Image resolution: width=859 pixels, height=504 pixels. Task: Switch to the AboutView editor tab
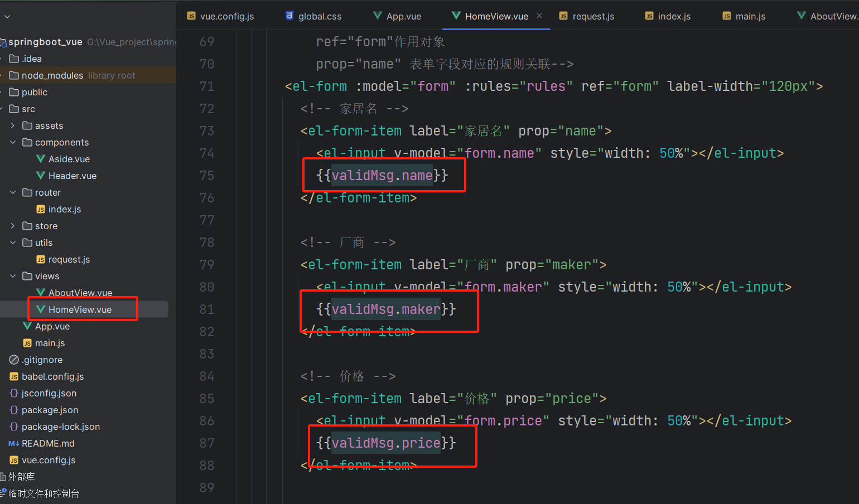click(827, 16)
